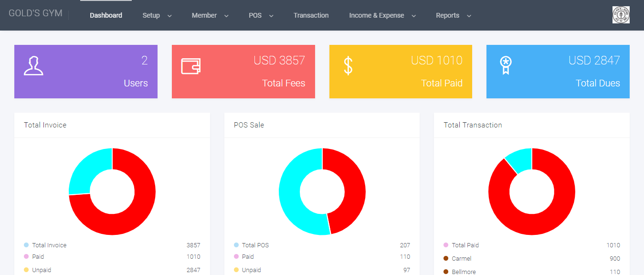Click the Bellmore legend color dot
Image resolution: width=644 pixels, height=275 pixels.
(446, 272)
